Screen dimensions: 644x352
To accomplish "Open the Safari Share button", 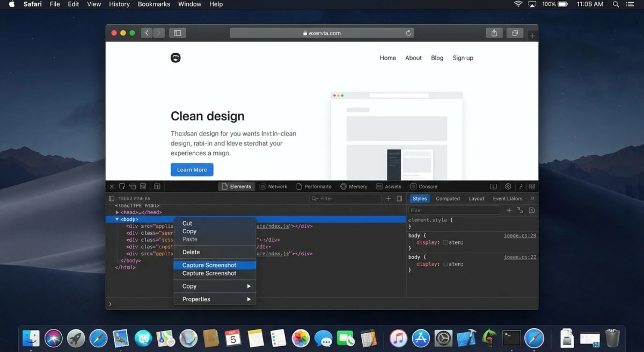I will pyautogui.click(x=494, y=33).
